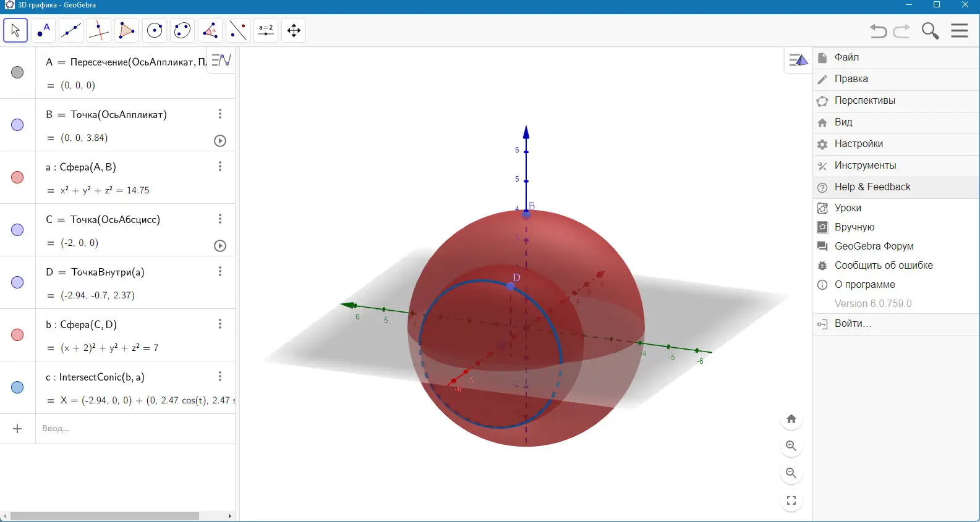Open more options for conic c
This screenshot has width=980, height=522.
220,376
